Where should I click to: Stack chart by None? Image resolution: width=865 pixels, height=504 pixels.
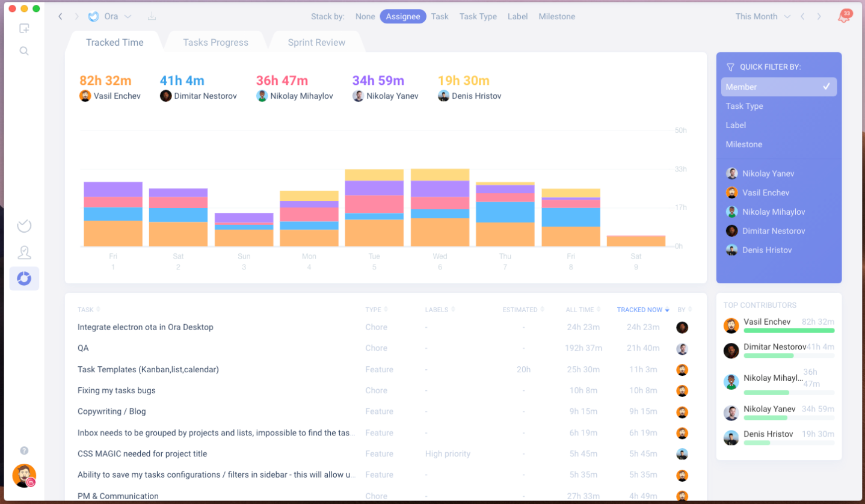(365, 16)
